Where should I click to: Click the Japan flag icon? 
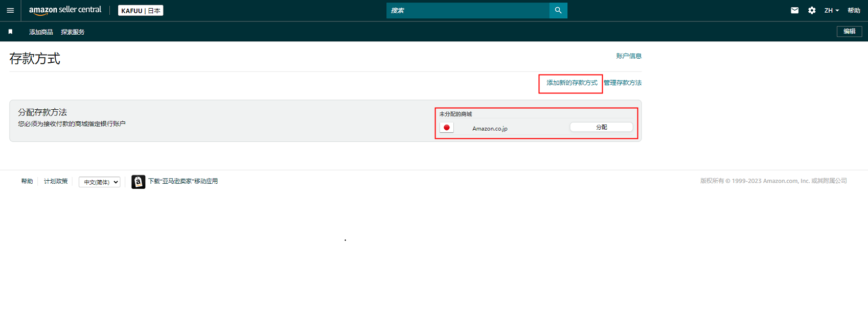click(x=446, y=128)
